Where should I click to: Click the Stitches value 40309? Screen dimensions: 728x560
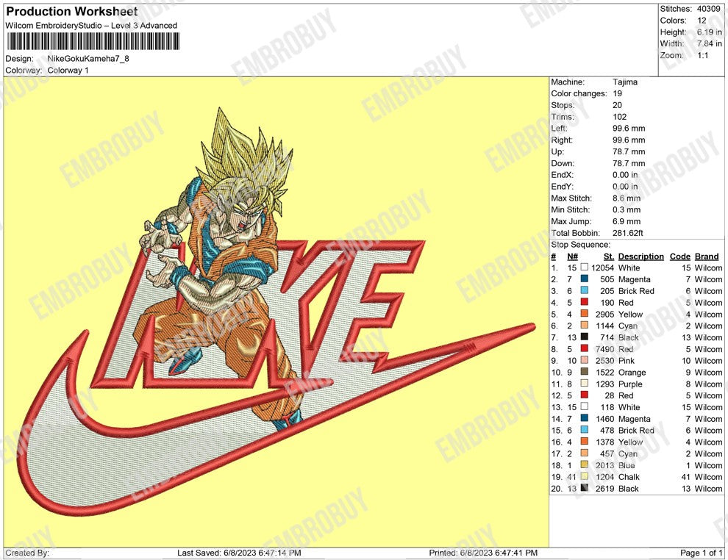click(x=708, y=9)
